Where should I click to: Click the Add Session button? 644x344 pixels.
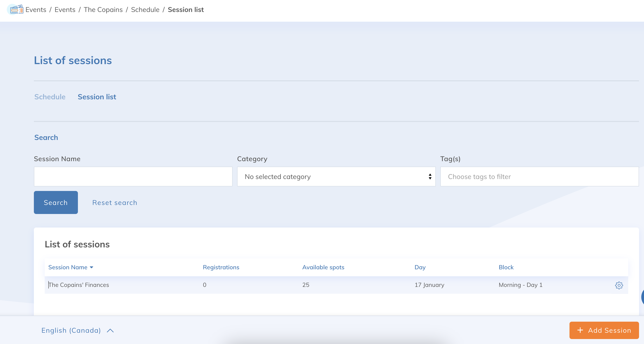tap(604, 330)
